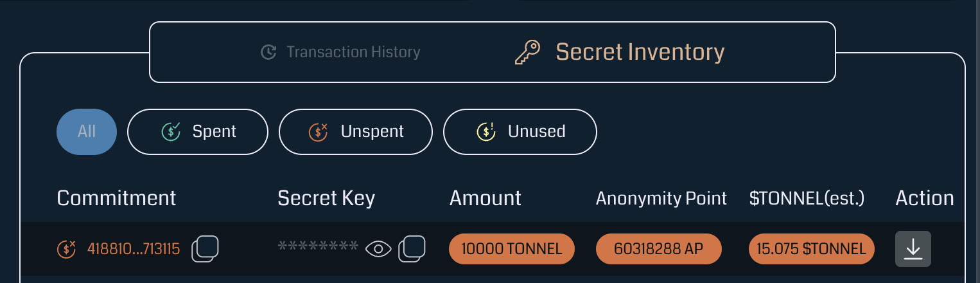Image resolution: width=980 pixels, height=283 pixels.
Task: Select the All filter pill
Action: (x=87, y=132)
